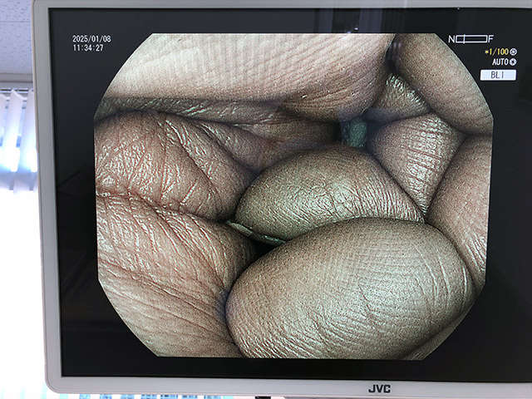The image size is (532, 399).
Task: Click the shutter speed icon beside 1/100
Action: 511,50
